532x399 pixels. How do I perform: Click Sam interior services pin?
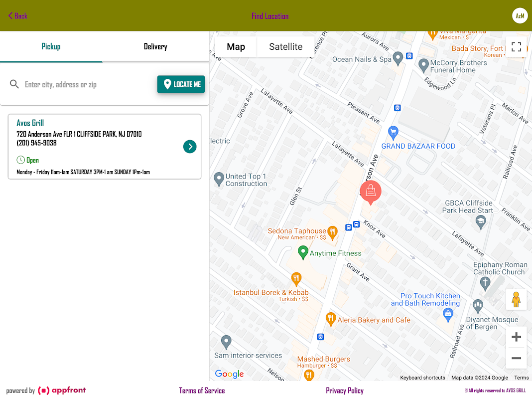click(x=226, y=342)
